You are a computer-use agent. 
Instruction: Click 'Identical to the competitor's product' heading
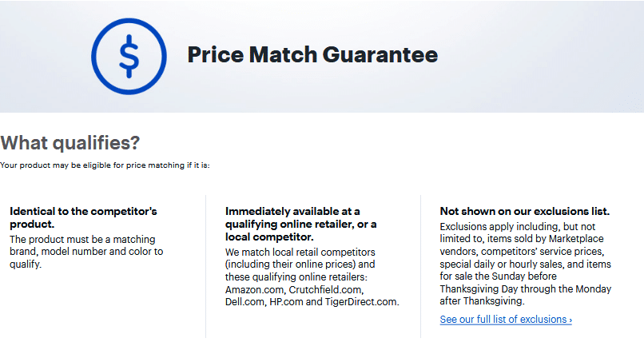(x=83, y=217)
